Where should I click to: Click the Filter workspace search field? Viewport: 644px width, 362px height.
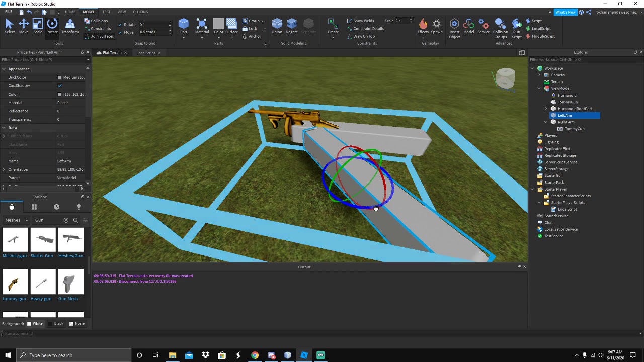(584, 60)
